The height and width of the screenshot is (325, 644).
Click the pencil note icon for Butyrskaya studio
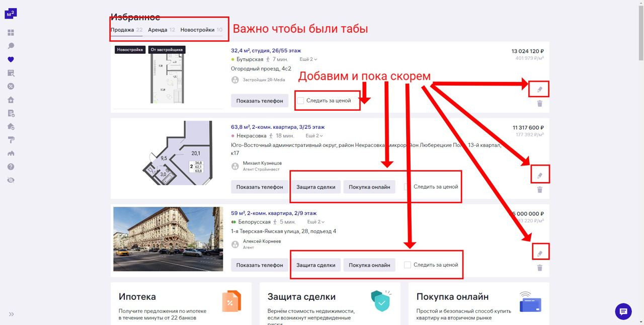[x=539, y=90]
